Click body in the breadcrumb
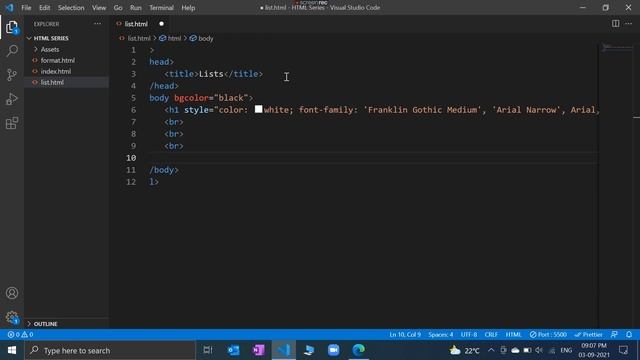 pos(206,38)
